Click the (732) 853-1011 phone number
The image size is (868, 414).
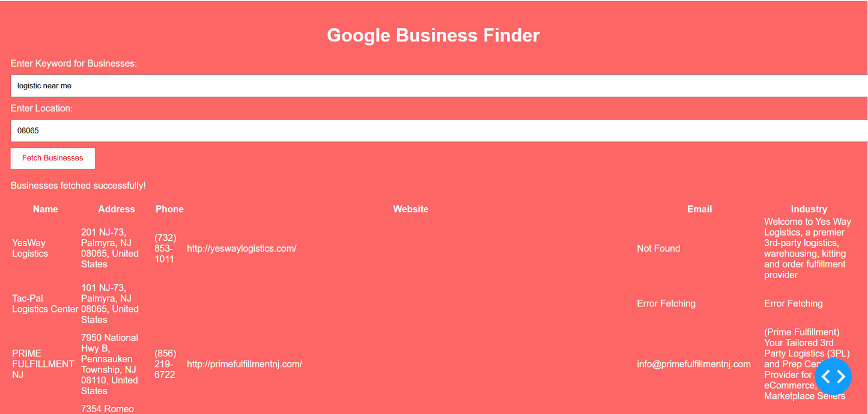pos(165,248)
